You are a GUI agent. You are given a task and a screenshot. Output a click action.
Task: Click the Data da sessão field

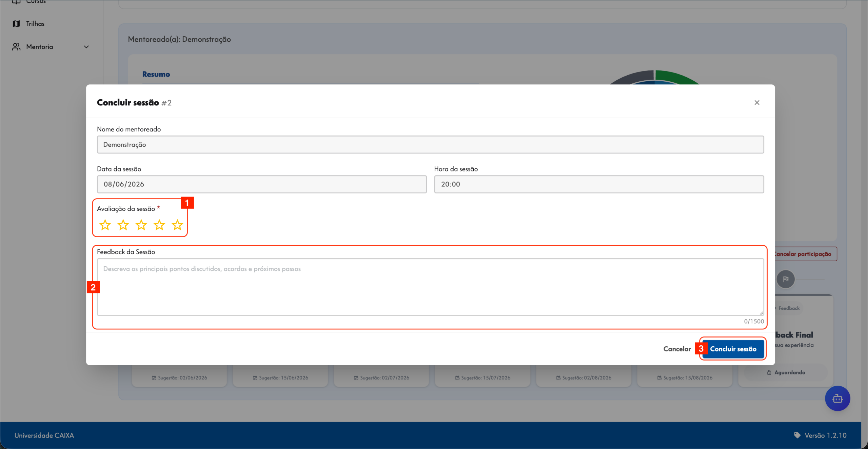click(262, 184)
